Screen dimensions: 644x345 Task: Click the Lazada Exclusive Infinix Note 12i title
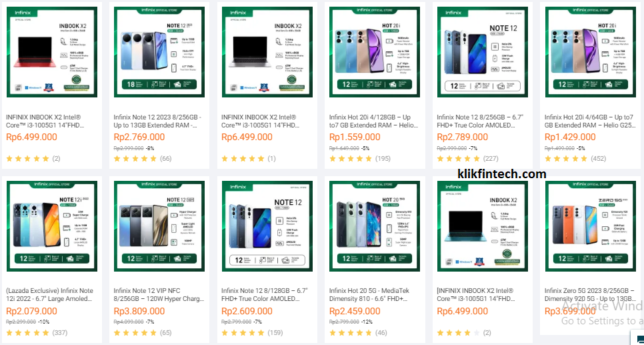(x=50, y=295)
